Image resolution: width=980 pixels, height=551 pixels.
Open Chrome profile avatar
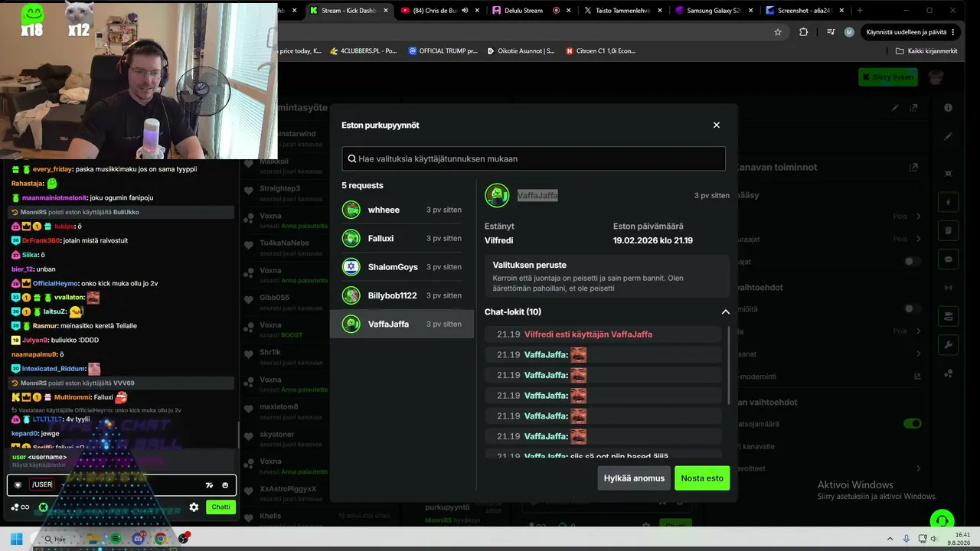(x=849, y=32)
